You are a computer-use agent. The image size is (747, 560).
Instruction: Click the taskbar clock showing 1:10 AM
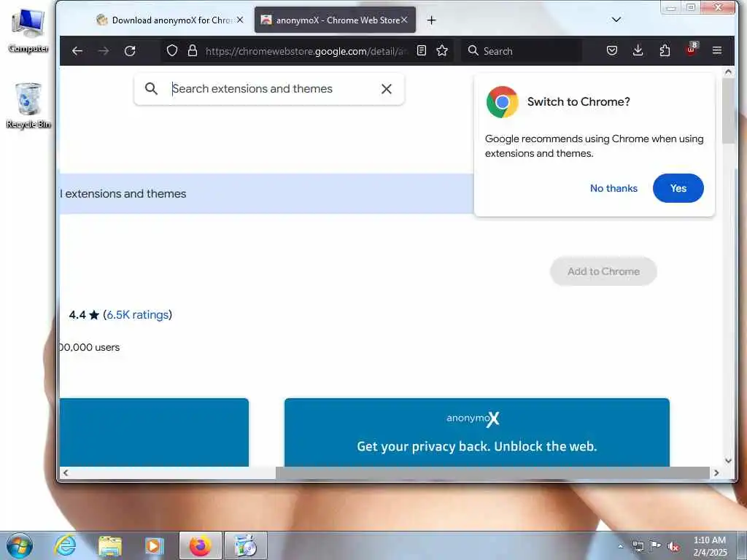(x=710, y=546)
